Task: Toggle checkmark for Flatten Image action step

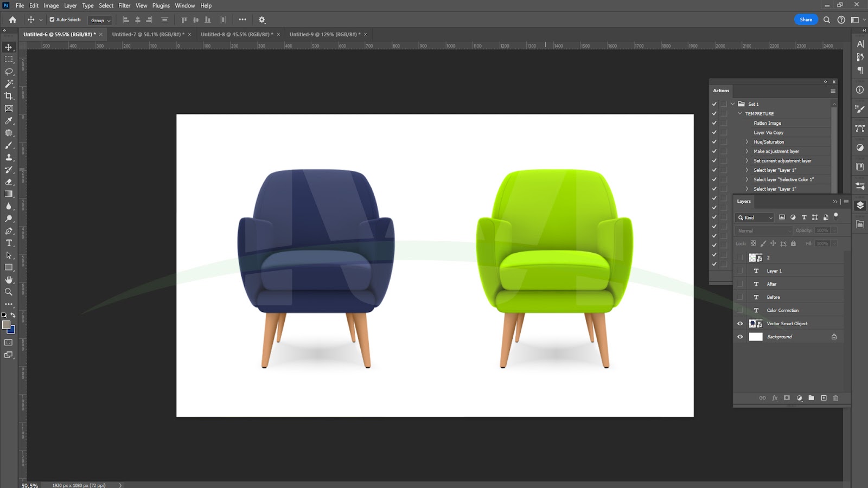Action: click(714, 123)
